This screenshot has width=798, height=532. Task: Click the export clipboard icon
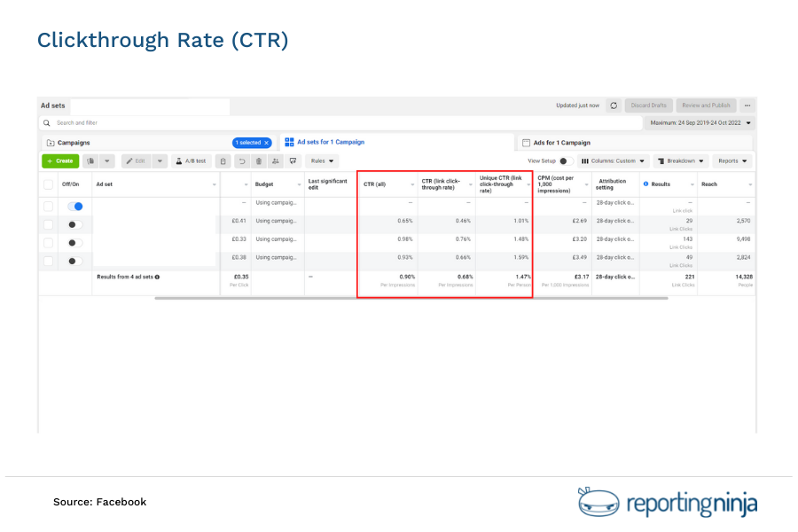(x=223, y=161)
